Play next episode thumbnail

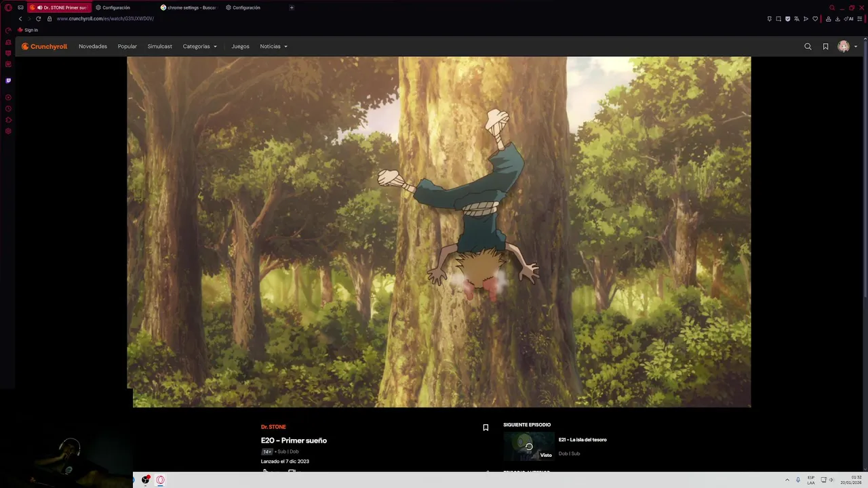[529, 447]
